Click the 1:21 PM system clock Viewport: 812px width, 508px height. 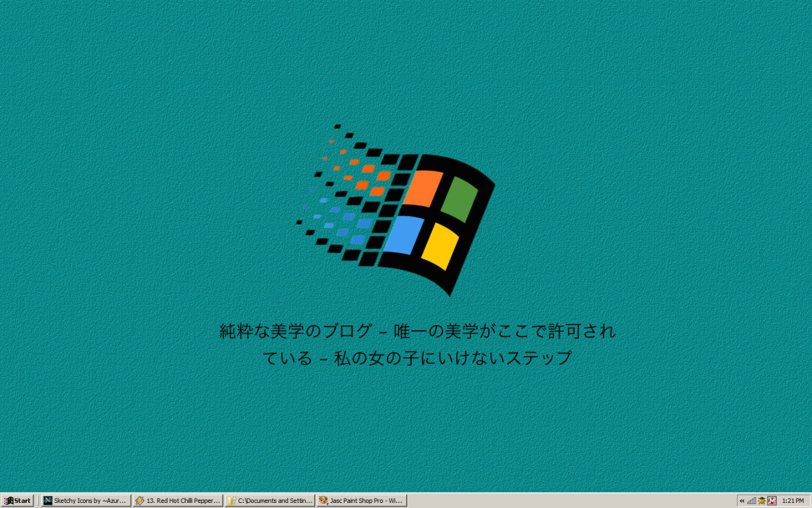tap(793, 500)
